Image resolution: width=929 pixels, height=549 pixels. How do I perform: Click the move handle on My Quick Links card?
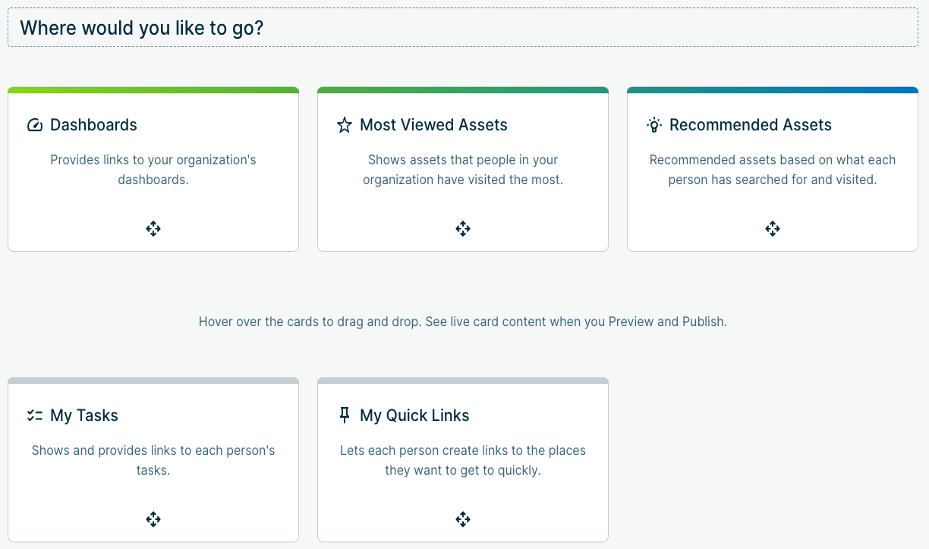pyautogui.click(x=463, y=519)
